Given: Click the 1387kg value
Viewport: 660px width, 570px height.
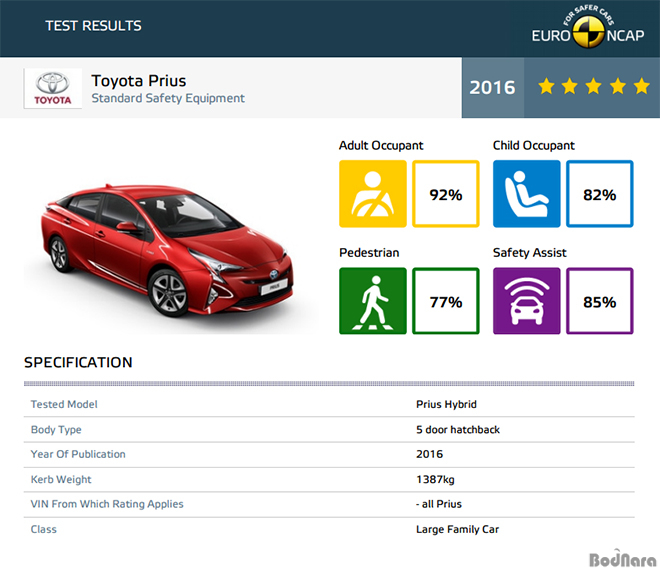Looking at the screenshot, I should 435,479.
